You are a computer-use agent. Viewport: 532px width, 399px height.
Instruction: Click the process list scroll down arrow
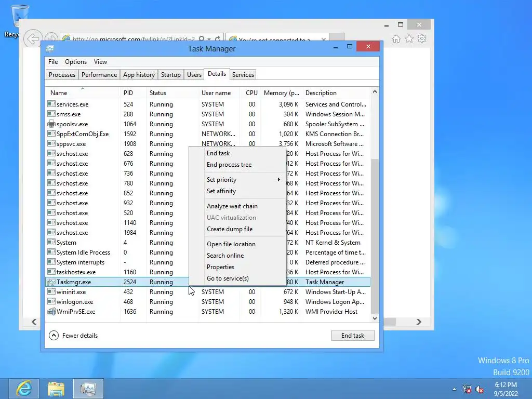click(x=375, y=318)
